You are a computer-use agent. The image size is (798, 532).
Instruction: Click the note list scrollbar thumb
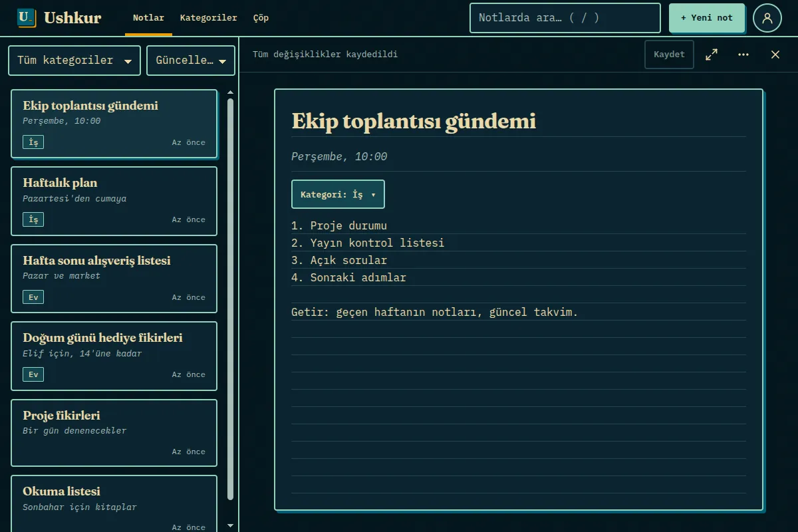[x=230, y=299]
